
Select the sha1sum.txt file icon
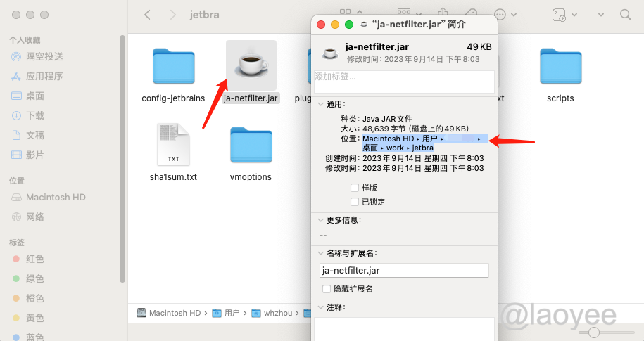173,145
